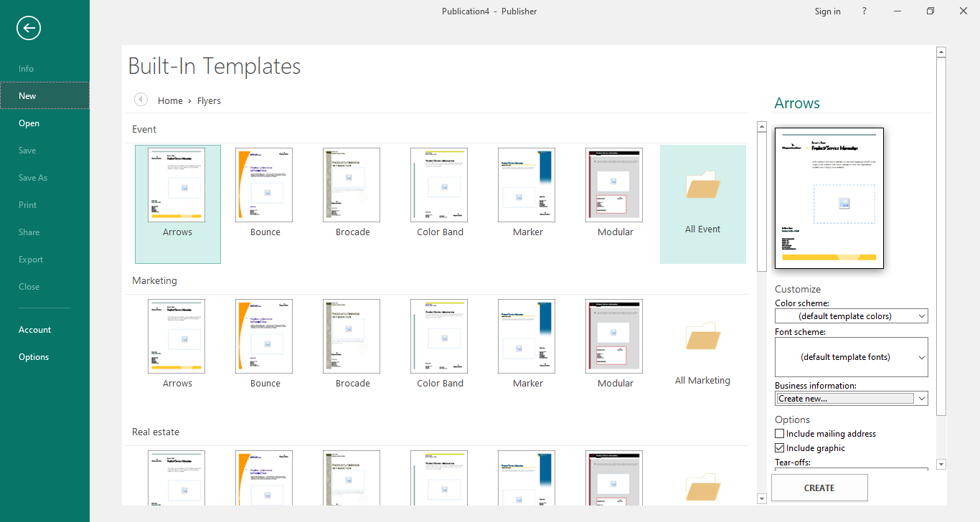Screen dimensions: 980x522
Task: Uncheck the Include graphic checkbox
Action: pos(780,448)
